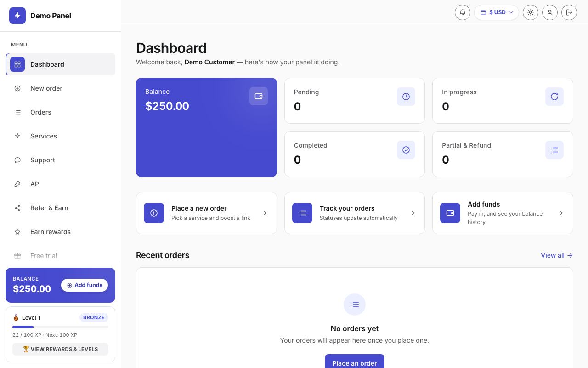Image resolution: width=588 pixels, height=368 pixels.
Task: Click the refresh icon on In progress card
Action: coord(554,97)
